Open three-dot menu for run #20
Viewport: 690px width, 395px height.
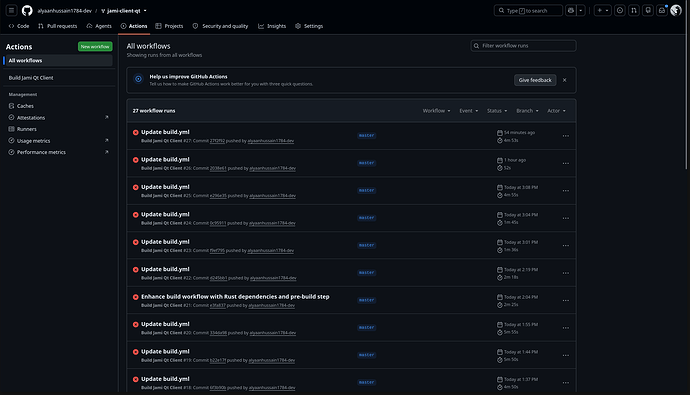pos(565,328)
